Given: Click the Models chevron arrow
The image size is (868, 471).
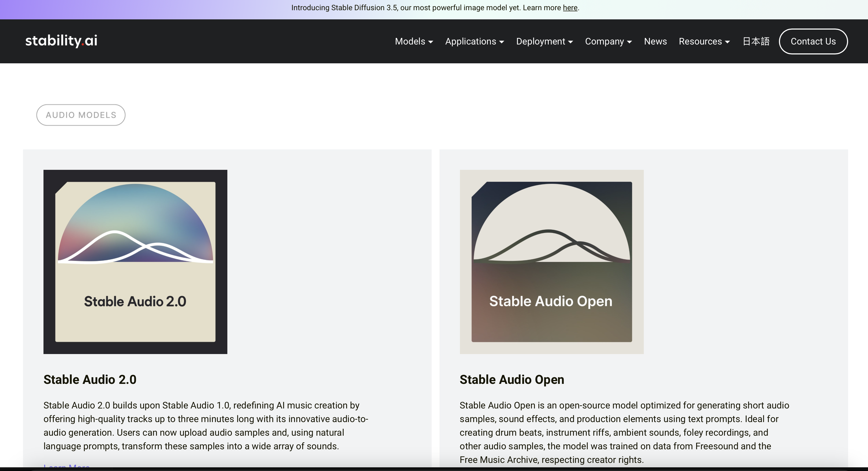Looking at the screenshot, I should pyautogui.click(x=431, y=42).
